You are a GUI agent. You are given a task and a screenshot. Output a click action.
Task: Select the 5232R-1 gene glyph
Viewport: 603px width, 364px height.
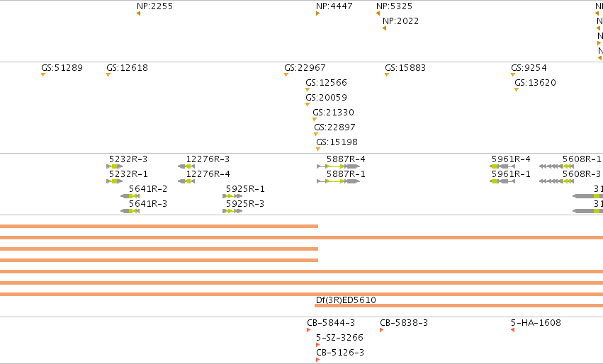[x=115, y=181]
